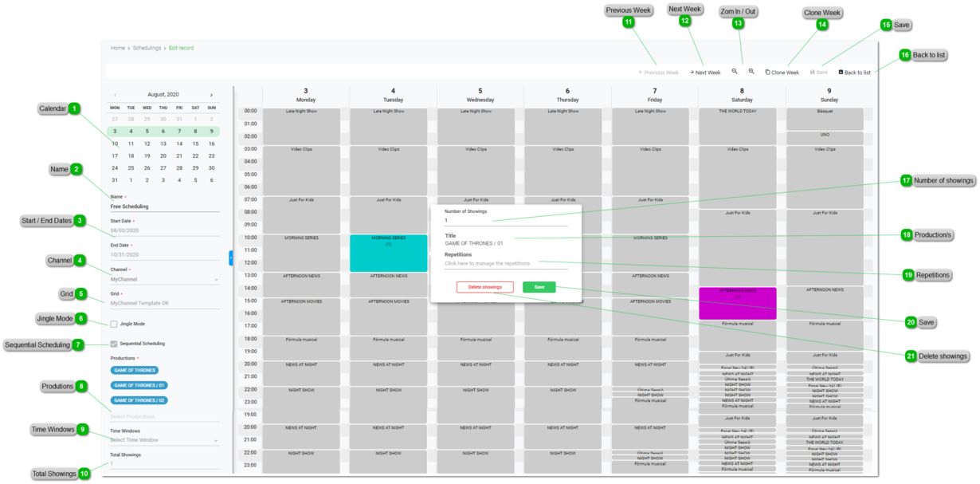
Task: Click the blue sidebar collapse handle
Action: coord(230,258)
